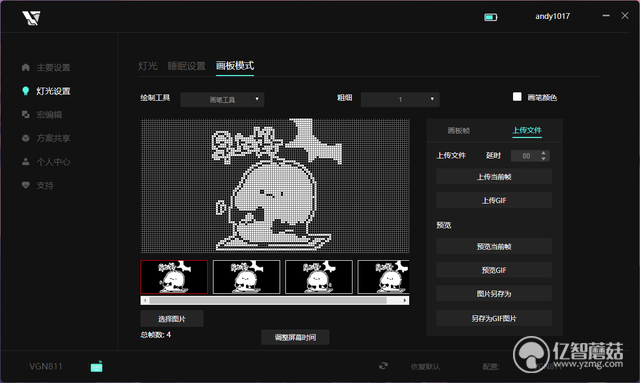Open the 粗细 thickness dropdown
The height and width of the screenshot is (383, 640).
400,99
